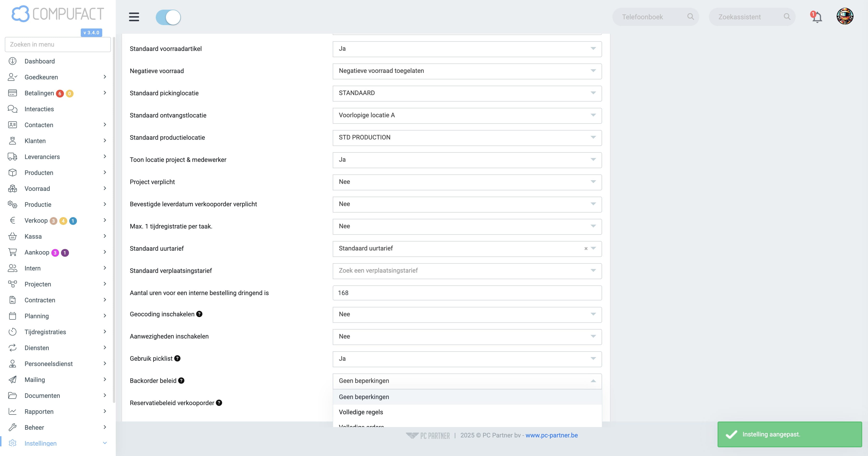Open the Standaard pickinglocatie dropdown
The width and height of the screenshot is (868, 456).
click(467, 93)
